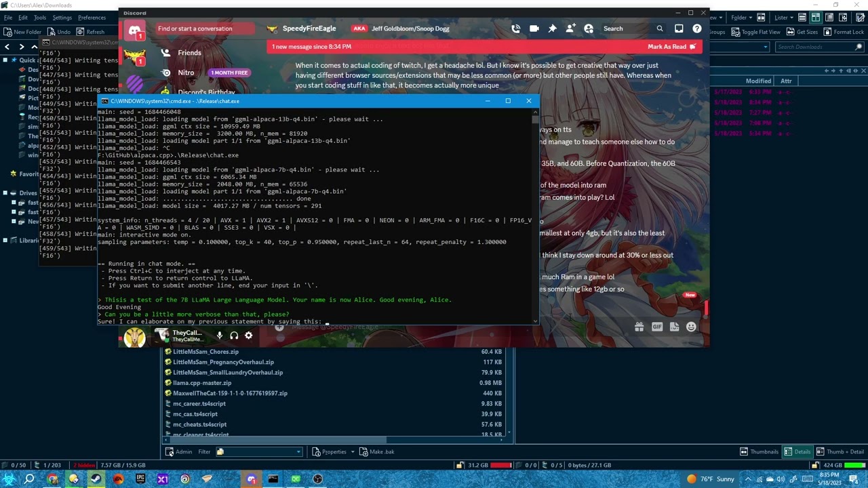Collapse the Drives tree node
This screenshot has height=488, width=868.
(x=5, y=193)
